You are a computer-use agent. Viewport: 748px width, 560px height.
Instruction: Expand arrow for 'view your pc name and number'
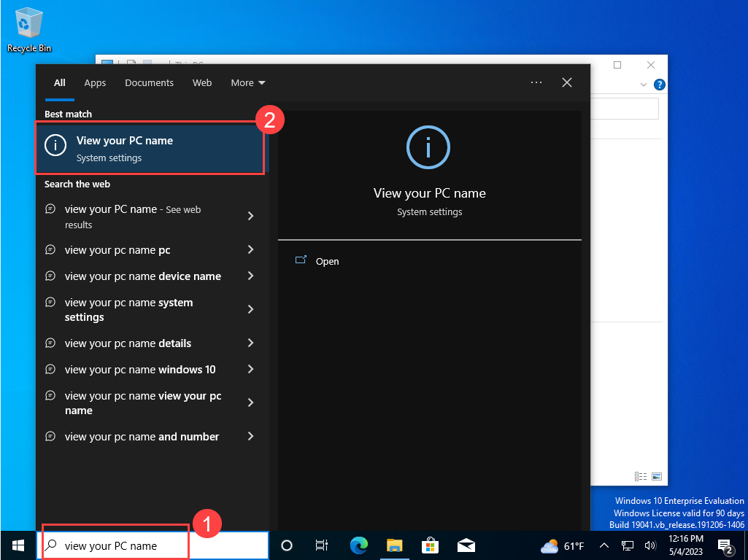[x=251, y=437]
